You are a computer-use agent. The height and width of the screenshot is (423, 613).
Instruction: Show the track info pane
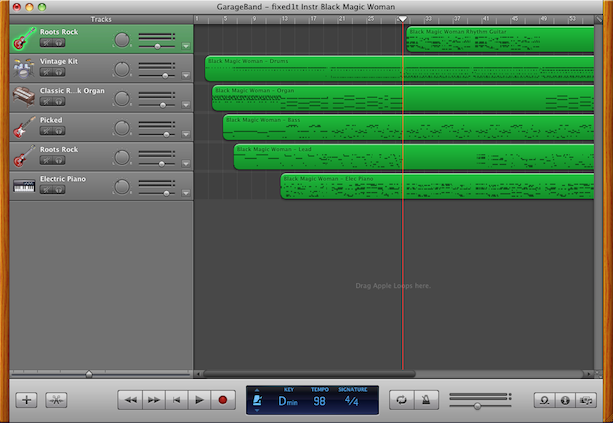(x=565, y=400)
